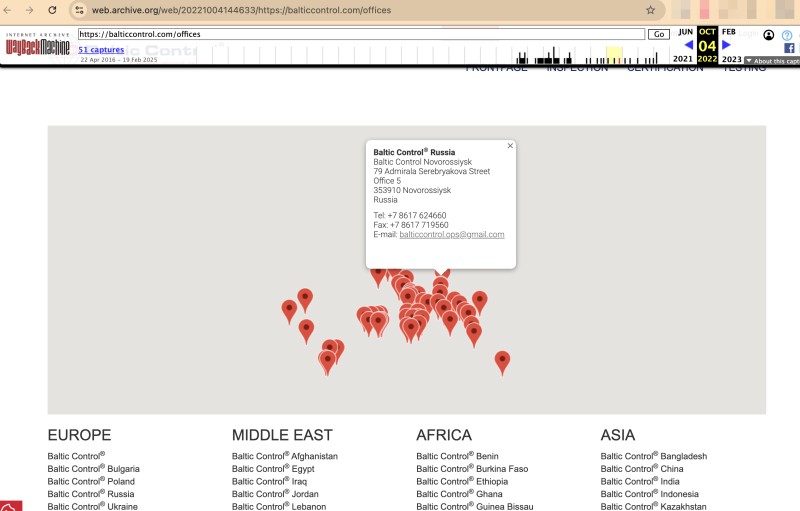Click the popup title Baltic Control Russia

pos(414,152)
